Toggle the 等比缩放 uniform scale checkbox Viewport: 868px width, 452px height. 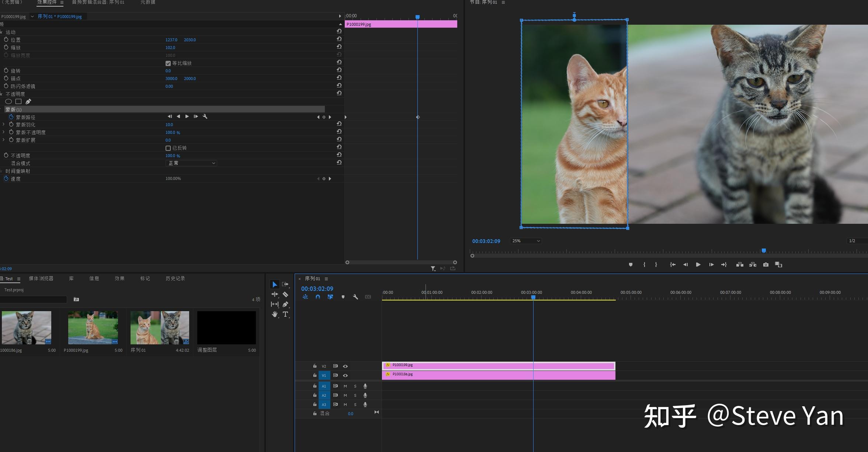coord(168,63)
